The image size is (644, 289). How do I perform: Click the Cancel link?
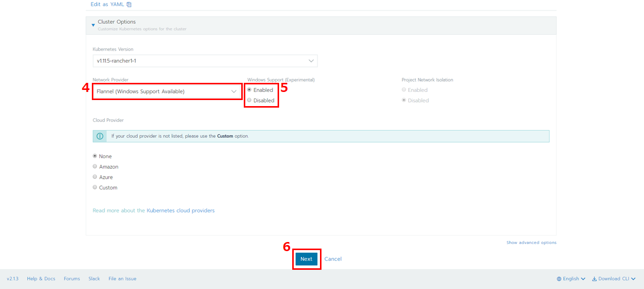pyautogui.click(x=333, y=259)
